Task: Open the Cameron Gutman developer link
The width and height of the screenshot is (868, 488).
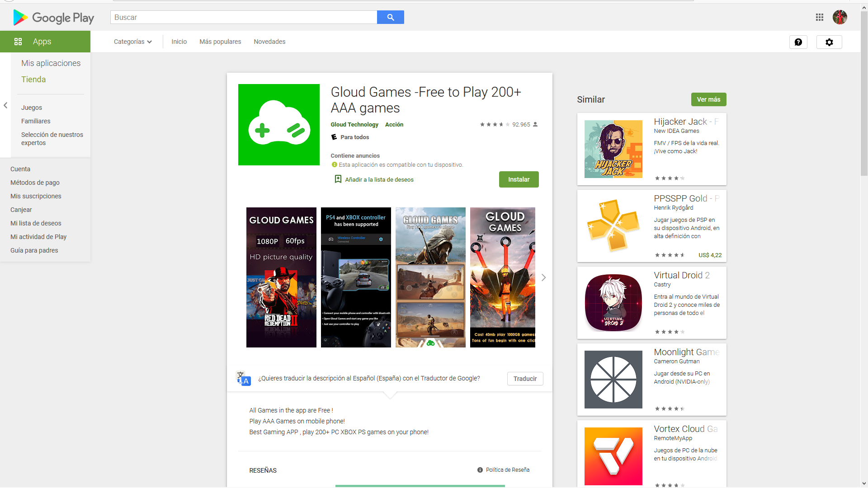Action: click(x=676, y=361)
